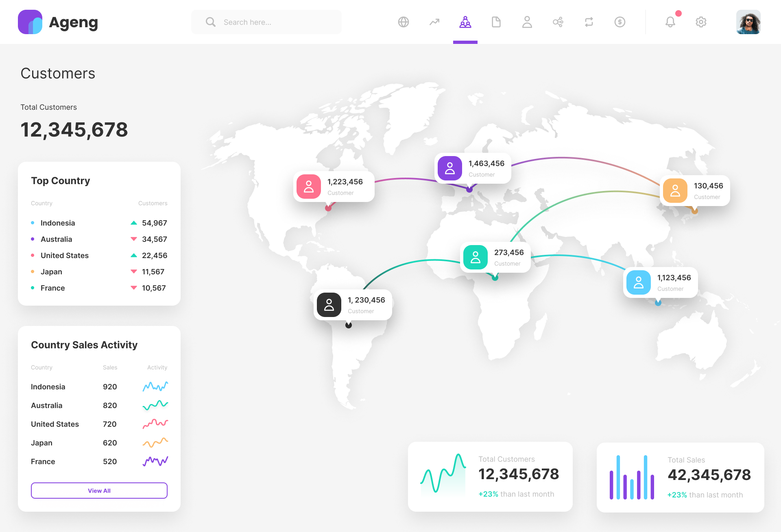
Task: Open the share network icon
Action: point(558,22)
